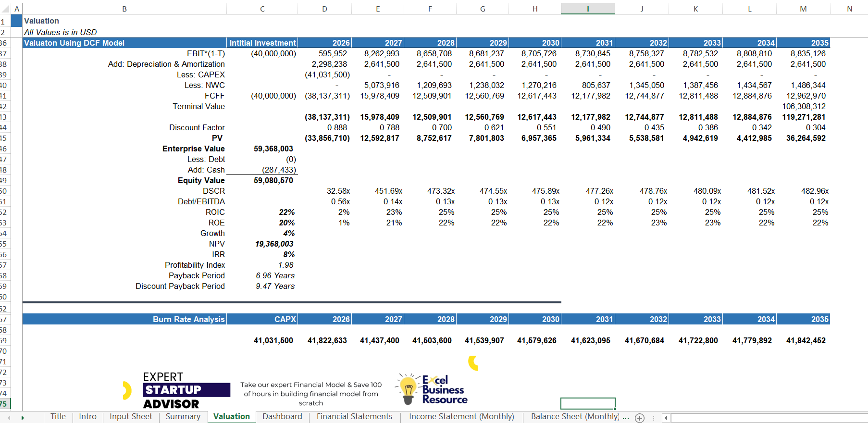This screenshot has width=868, height=423.
Task: Open the Financial Statements tab
Action: pyautogui.click(x=354, y=417)
